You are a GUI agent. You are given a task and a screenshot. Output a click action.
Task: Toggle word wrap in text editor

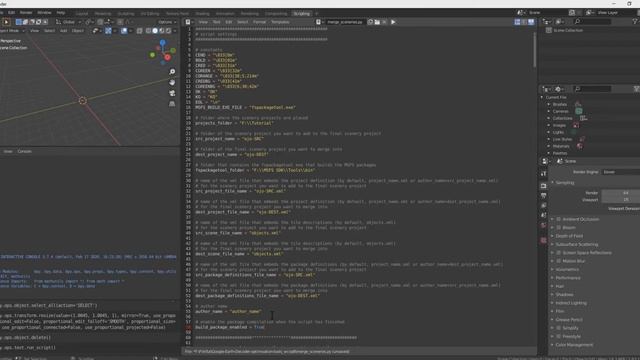[524, 22]
